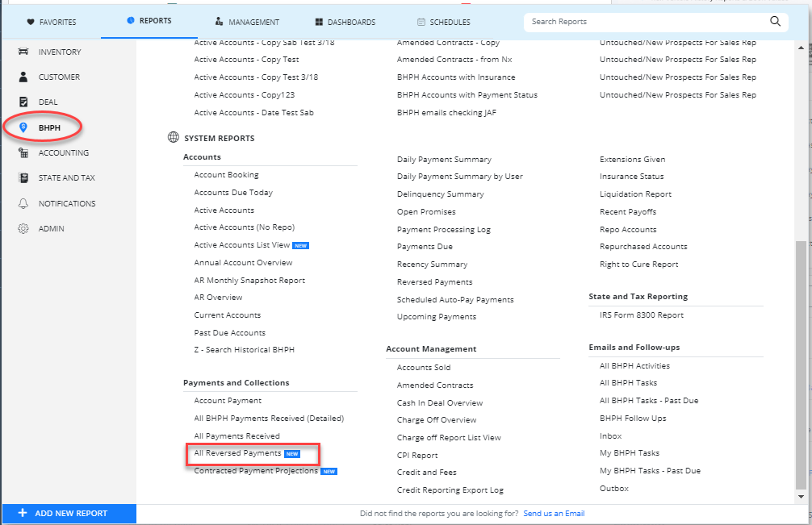Click the BHPH pin icon
Screen dimensions: 812x525
tap(23, 127)
